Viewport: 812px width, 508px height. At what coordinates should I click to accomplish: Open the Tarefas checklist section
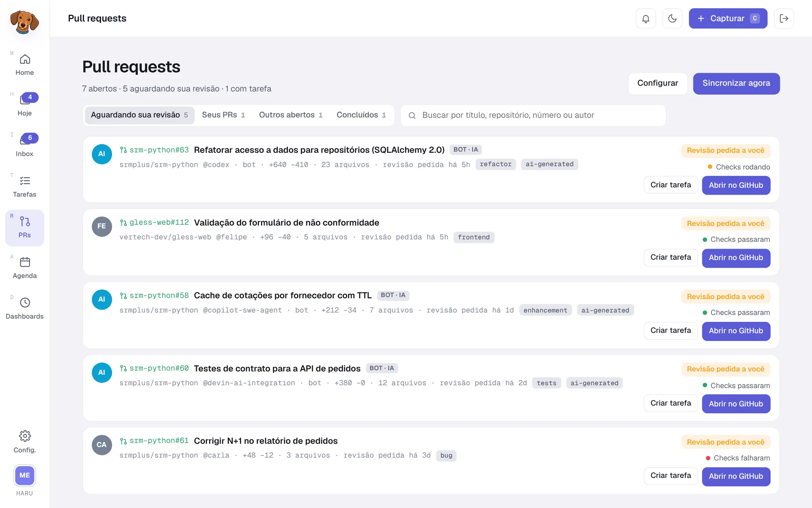pyautogui.click(x=25, y=187)
